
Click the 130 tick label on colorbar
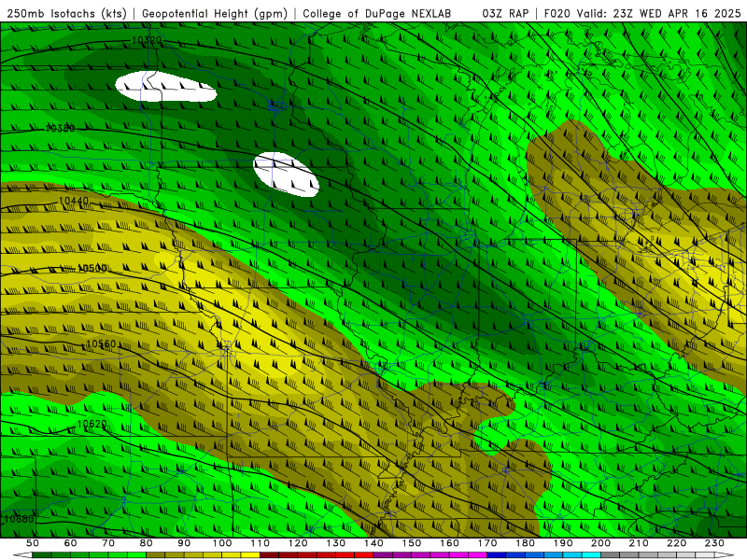[336, 543]
